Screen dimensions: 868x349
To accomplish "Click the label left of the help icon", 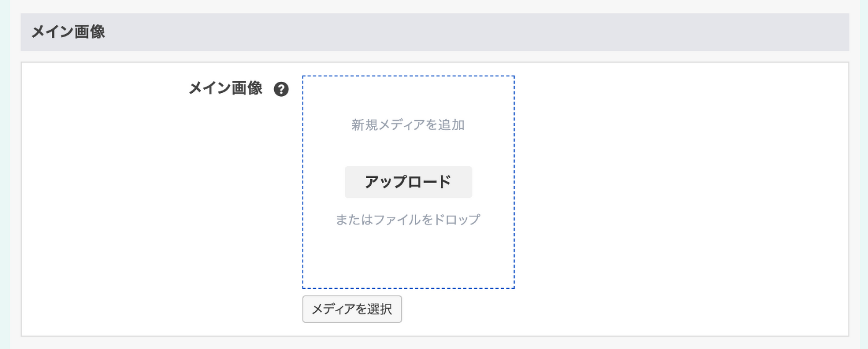I will [x=226, y=89].
